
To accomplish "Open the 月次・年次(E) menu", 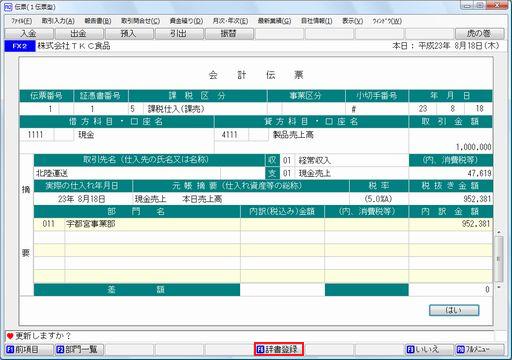I will [x=230, y=21].
